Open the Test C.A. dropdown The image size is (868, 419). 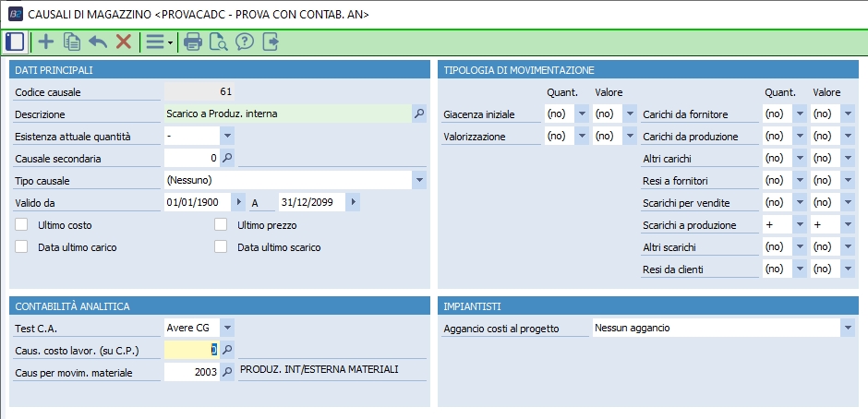(228, 327)
